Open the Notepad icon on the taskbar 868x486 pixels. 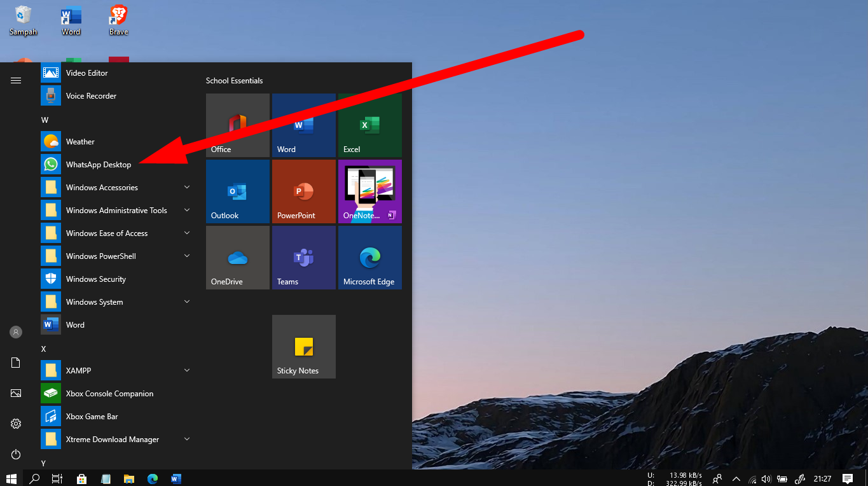pyautogui.click(x=106, y=478)
